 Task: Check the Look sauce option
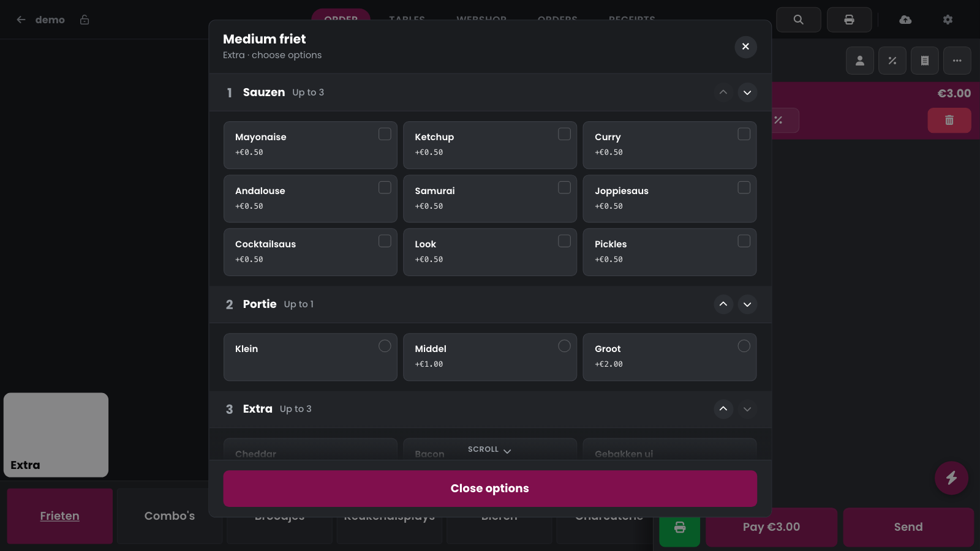564,241
